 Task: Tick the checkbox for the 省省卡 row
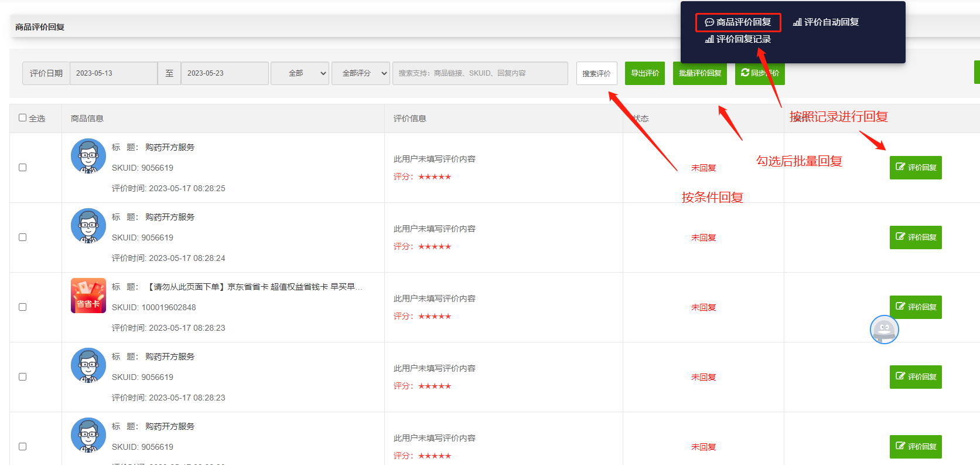point(23,307)
